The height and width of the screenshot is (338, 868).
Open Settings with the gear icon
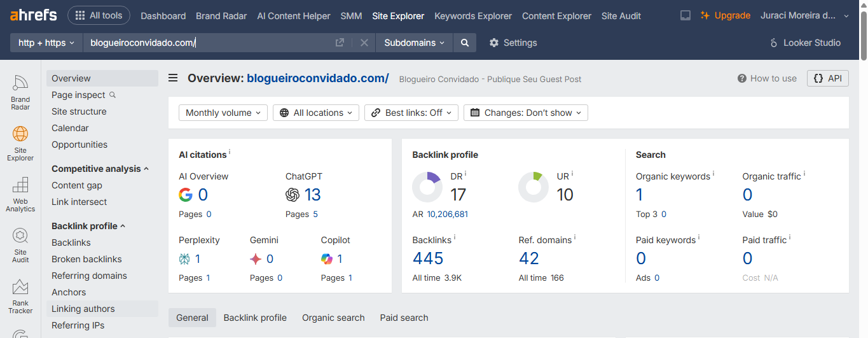(x=513, y=43)
